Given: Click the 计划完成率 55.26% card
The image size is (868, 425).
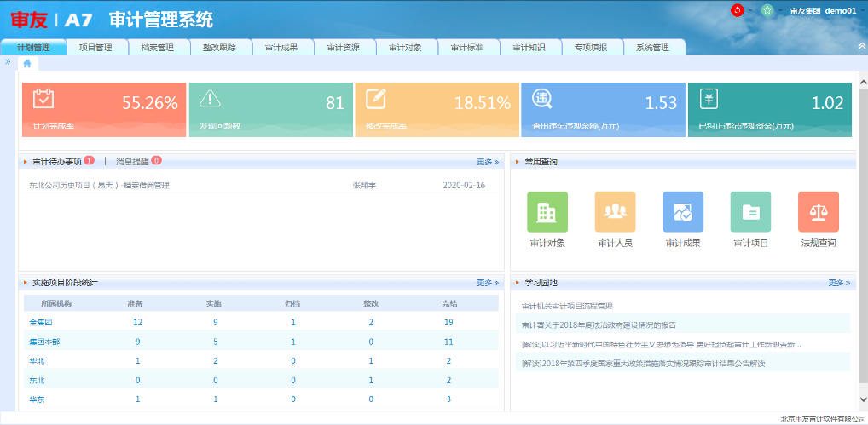Looking at the screenshot, I should click(x=104, y=110).
